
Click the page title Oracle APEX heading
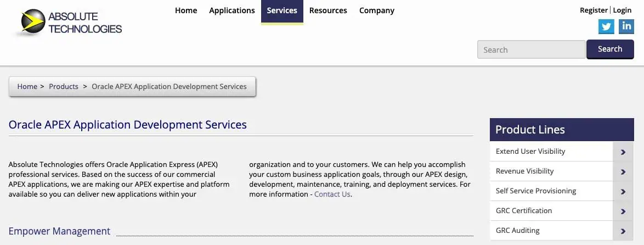pos(128,125)
